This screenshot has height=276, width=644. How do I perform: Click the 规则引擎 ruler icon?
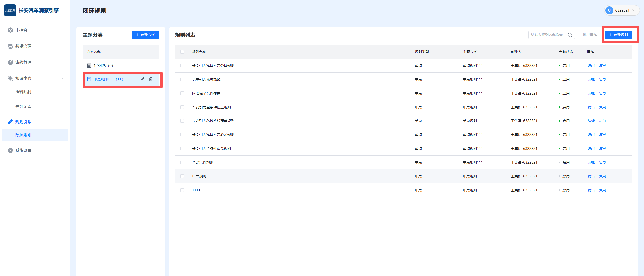pos(10,122)
